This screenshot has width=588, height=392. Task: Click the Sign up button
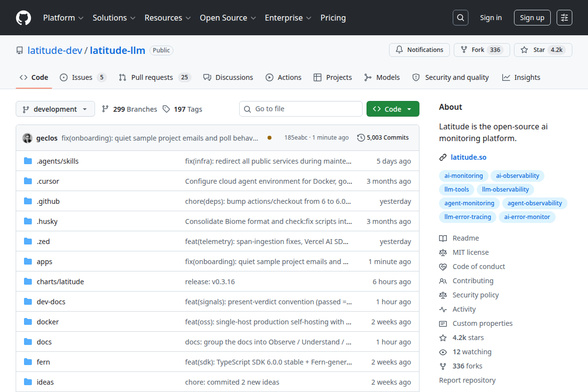[x=532, y=18]
